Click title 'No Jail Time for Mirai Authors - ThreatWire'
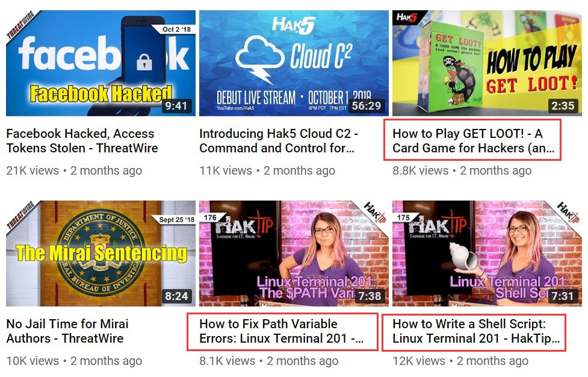Image resolution: width=588 pixels, height=377 pixels. [67, 331]
